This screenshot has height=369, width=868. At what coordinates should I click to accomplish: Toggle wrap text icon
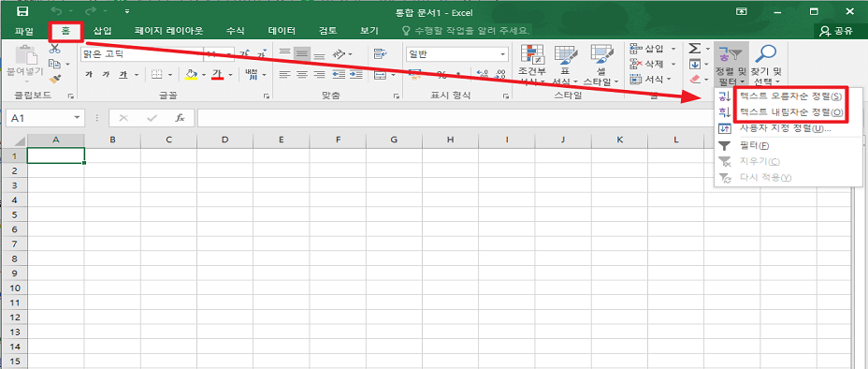click(380, 54)
